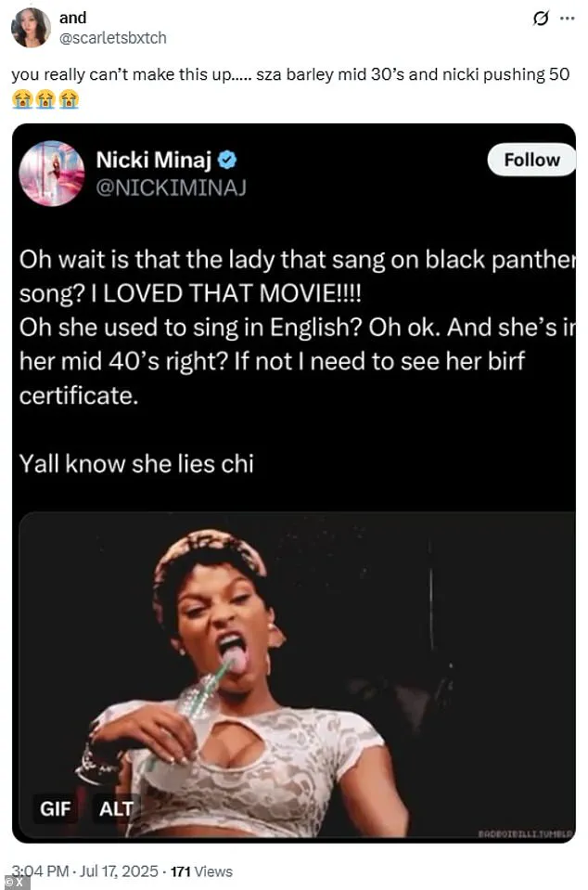The width and height of the screenshot is (588, 890).
Task: Click the Nicki Minaj display name
Action: pyautogui.click(x=155, y=161)
